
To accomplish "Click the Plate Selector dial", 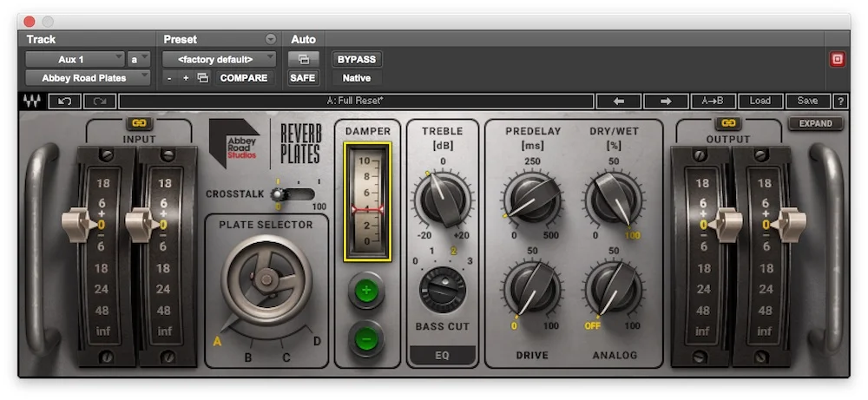I will [x=266, y=280].
